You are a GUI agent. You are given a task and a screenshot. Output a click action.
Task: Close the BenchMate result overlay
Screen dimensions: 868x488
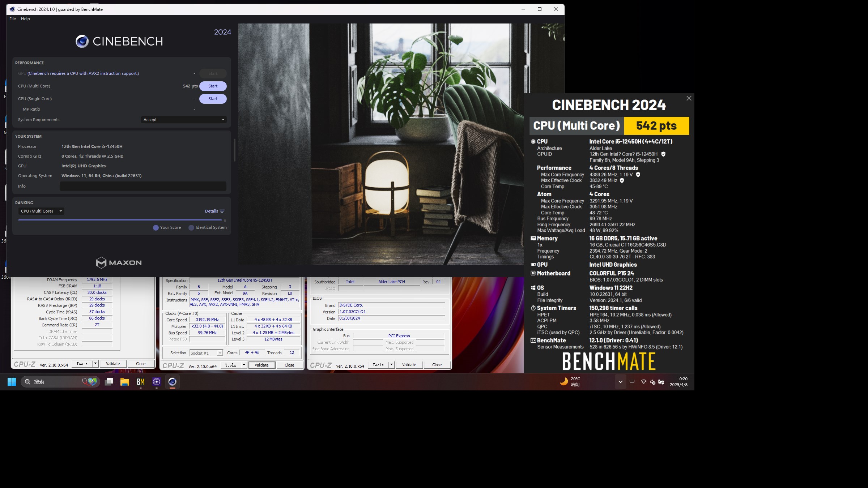tap(689, 98)
